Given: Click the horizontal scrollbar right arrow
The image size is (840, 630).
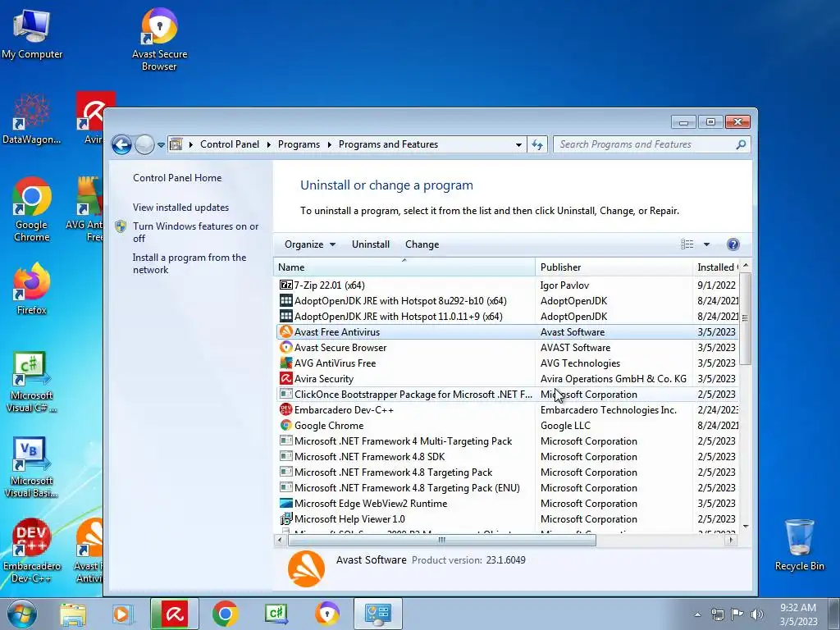Looking at the screenshot, I should click(x=731, y=540).
